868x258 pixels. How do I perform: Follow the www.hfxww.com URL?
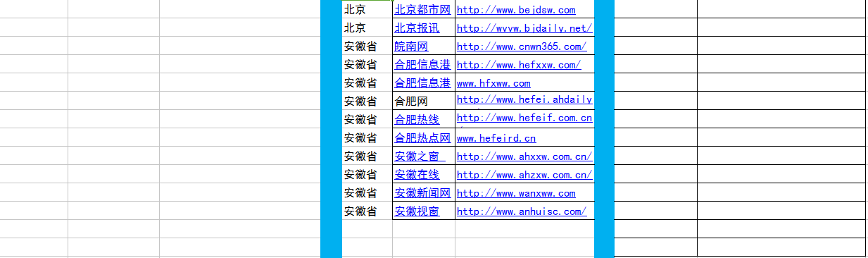coord(493,83)
